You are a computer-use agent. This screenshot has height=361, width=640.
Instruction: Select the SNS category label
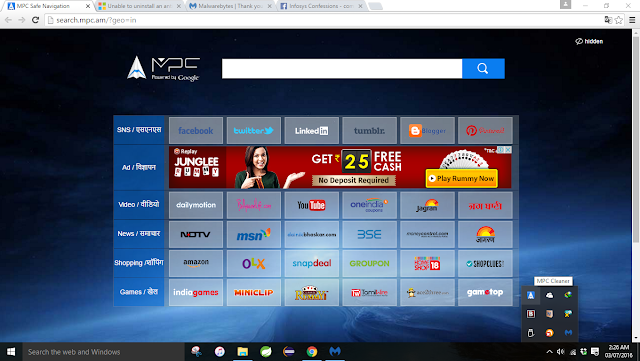(x=139, y=130)
